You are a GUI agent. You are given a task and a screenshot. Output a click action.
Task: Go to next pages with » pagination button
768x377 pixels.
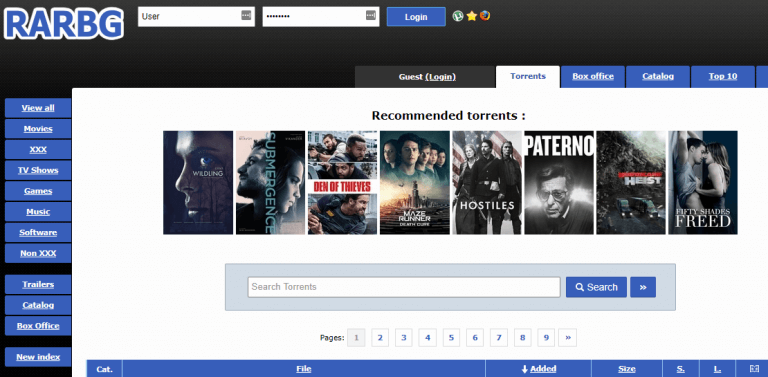point(568,337)
